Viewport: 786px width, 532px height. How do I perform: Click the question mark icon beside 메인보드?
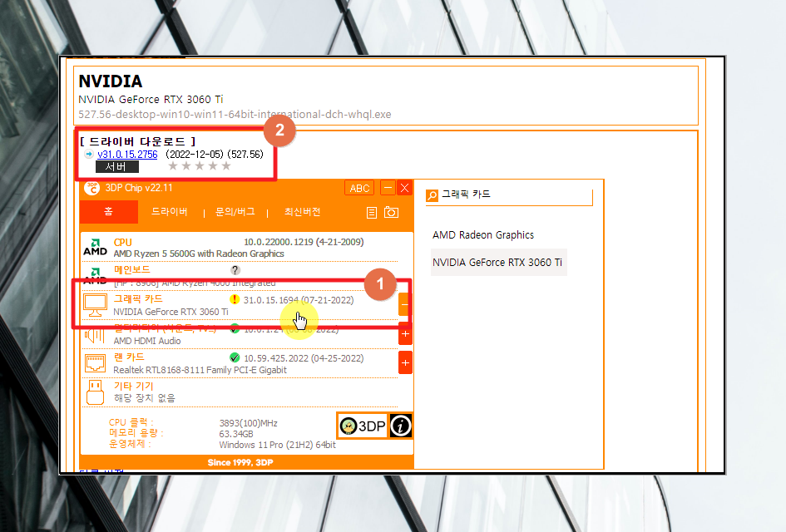click(235, 270)
